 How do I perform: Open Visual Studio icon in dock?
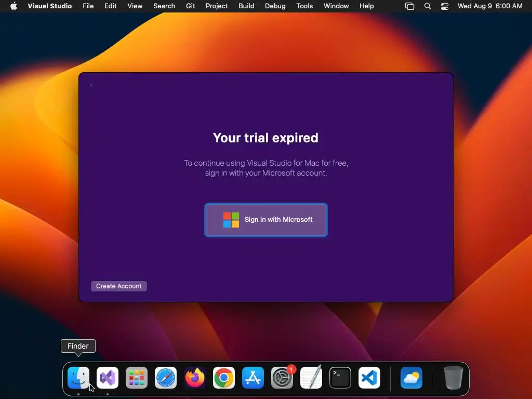click(108, 378)
